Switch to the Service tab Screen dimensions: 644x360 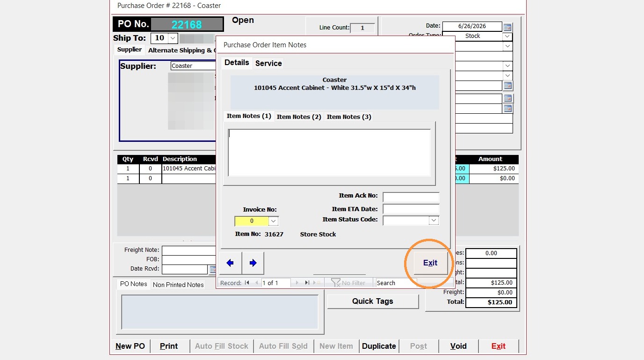(x=268, y=63)
